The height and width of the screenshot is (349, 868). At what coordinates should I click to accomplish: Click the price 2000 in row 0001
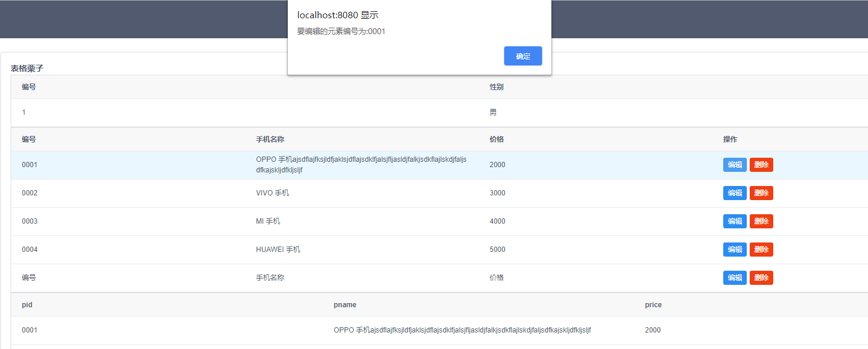tap(497, 165)
